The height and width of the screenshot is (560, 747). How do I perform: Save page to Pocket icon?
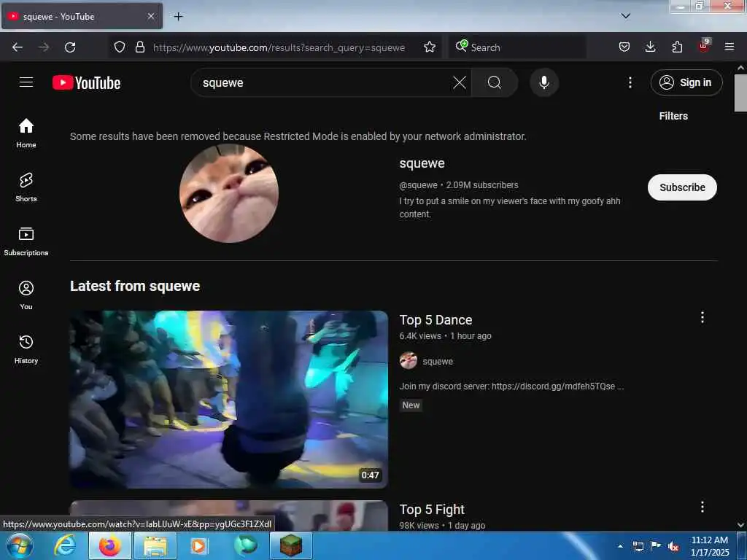(624, 47)
